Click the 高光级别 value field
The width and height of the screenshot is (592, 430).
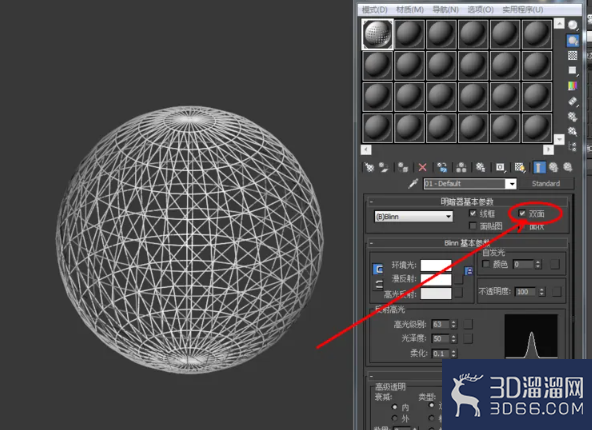pyautogui.click(x=440, y=324)
